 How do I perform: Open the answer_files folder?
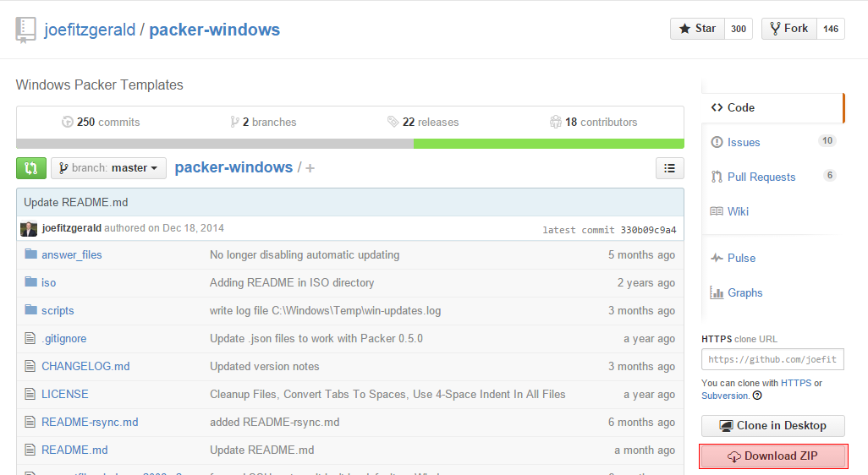tap(71, 255)
